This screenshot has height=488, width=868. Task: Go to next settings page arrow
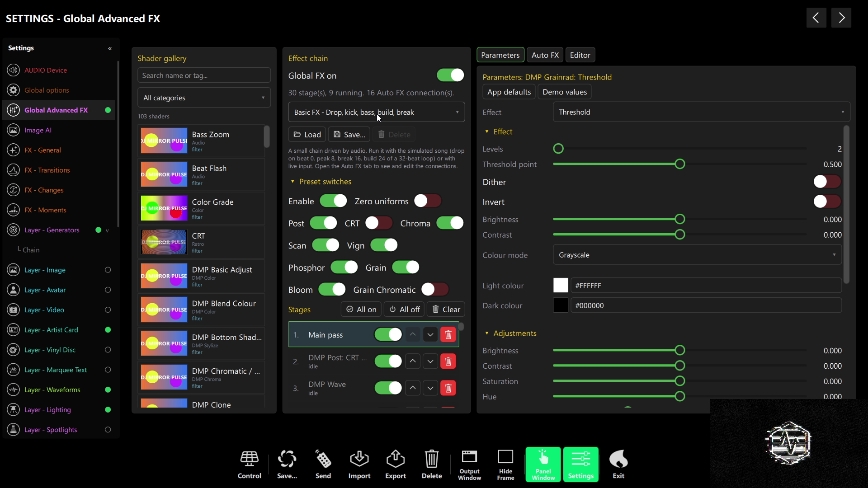coord(841,18)
